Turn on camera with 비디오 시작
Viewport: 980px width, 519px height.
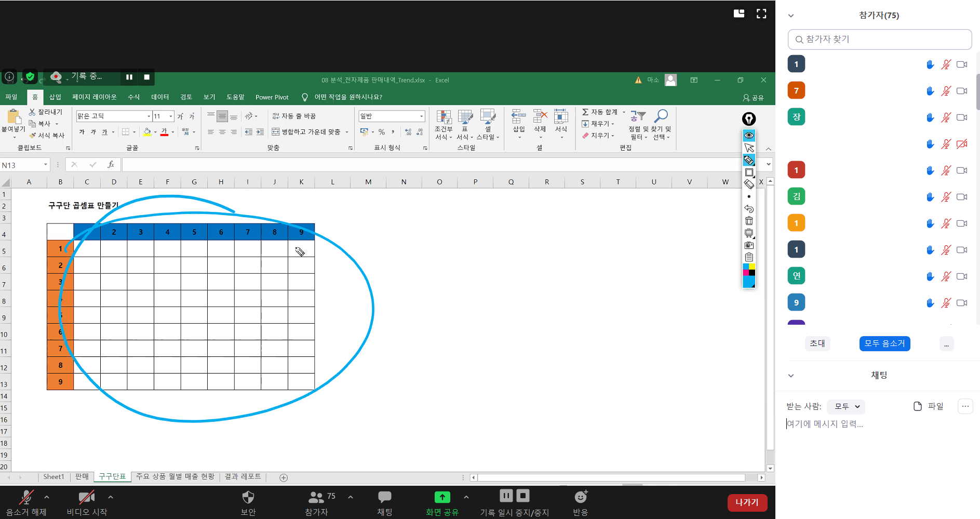[87, 502]
